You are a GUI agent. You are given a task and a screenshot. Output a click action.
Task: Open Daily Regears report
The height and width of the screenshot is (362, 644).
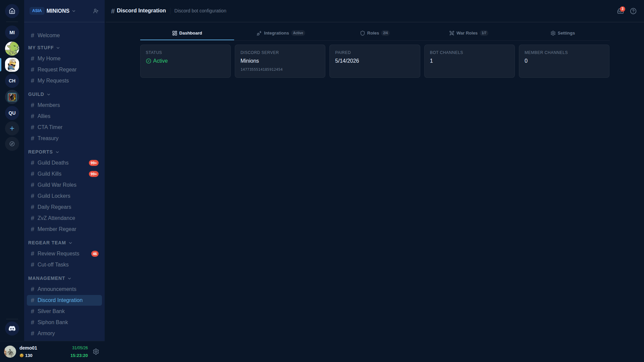[64, 207]
